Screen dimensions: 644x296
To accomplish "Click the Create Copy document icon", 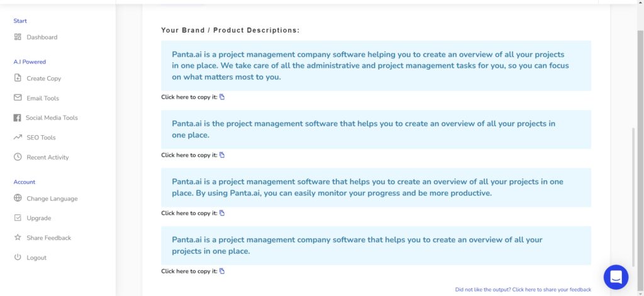I will point(18,78).
